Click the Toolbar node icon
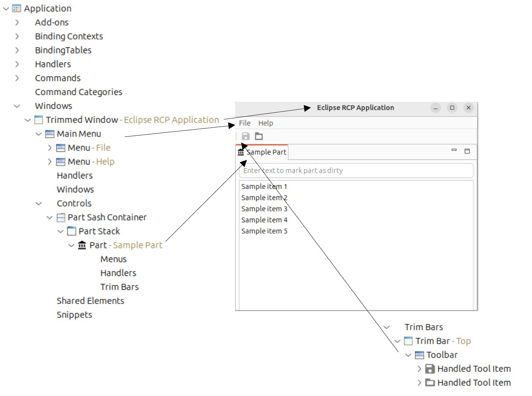This screenshot has width=532, height=396. click(x=420, y=355)
